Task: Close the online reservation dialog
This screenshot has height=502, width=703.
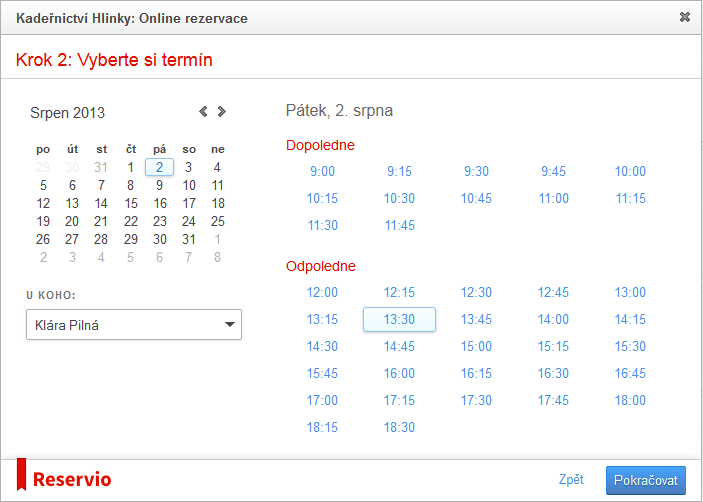Action: pos(684,17)
